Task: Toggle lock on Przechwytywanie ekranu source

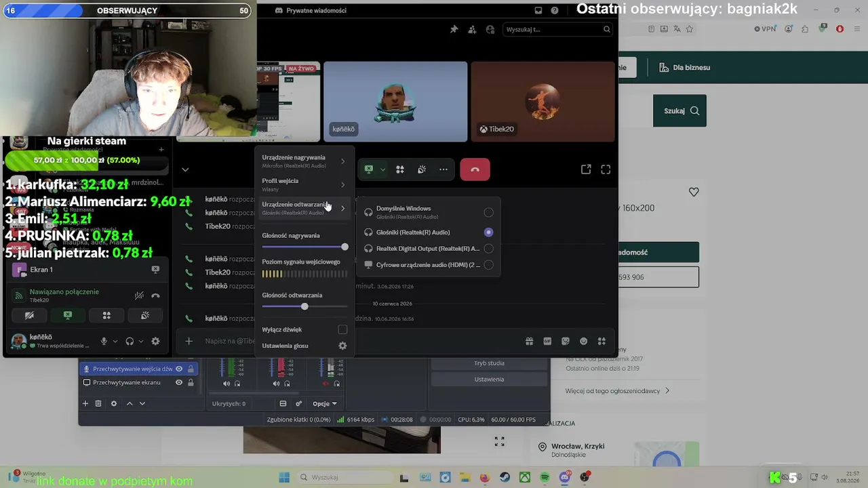Action: [x=191, y=382]
